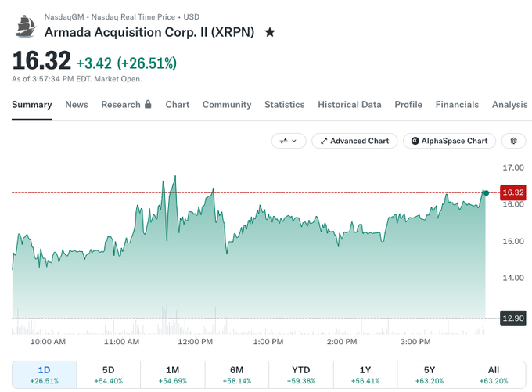532x392 pixels.
Task: Click the 1:00 PM axis label
Action: (268, 342)
